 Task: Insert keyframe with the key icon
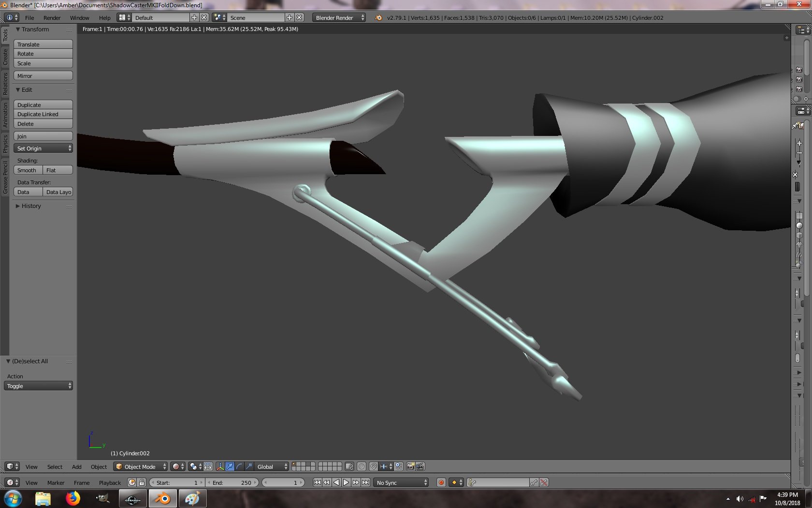tap(534, 482)
